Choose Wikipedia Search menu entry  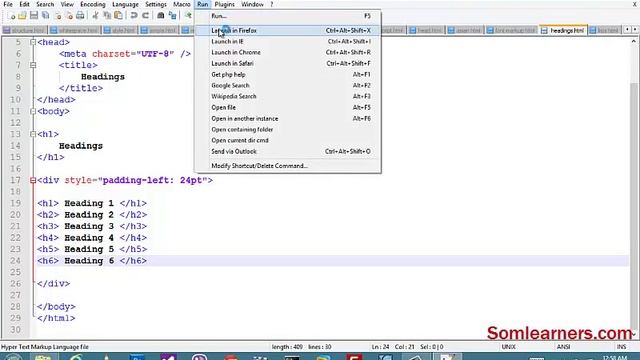click(x=288, y=96)
